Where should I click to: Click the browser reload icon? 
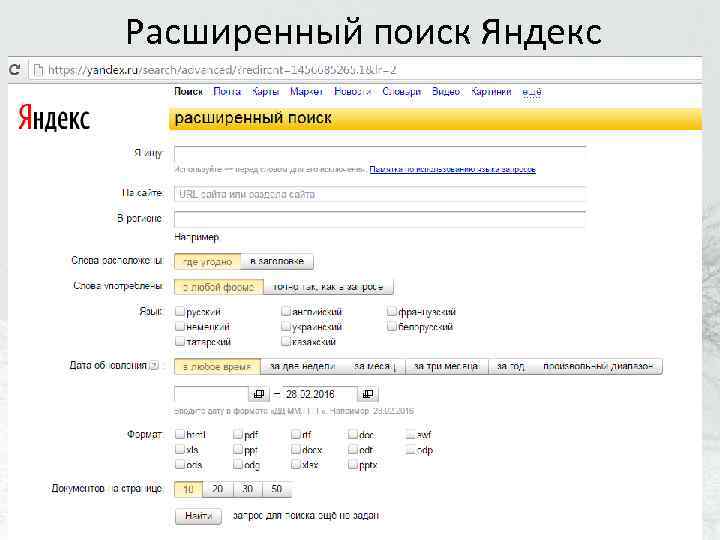coord(15,69)
